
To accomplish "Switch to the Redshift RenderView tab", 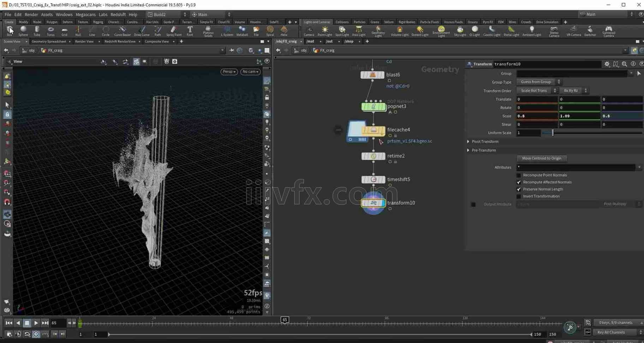I will click(x=120, y=42).
